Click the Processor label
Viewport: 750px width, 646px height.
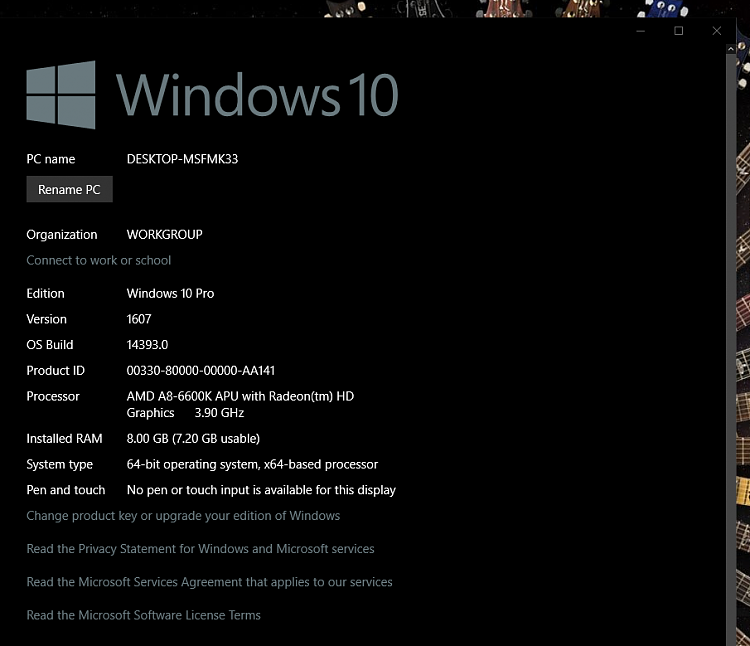click(x=53, y=396)
